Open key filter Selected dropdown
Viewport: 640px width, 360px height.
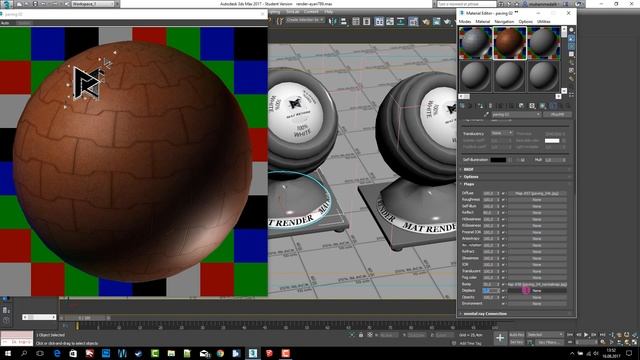545,334
